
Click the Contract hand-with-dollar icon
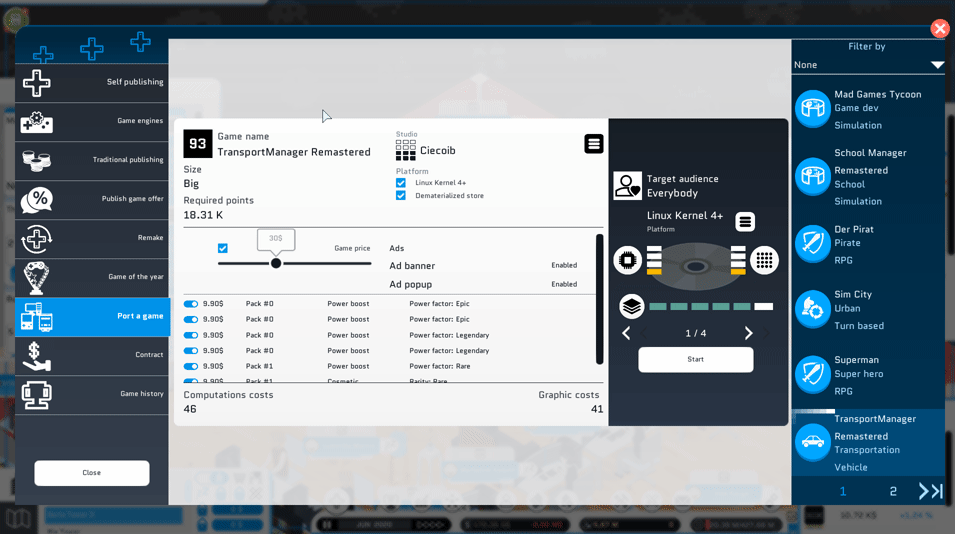[x=37, y=356]
